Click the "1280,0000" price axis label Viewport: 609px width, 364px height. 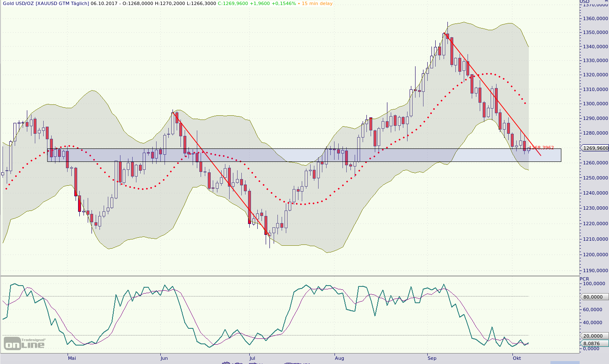tap(595, 133)
